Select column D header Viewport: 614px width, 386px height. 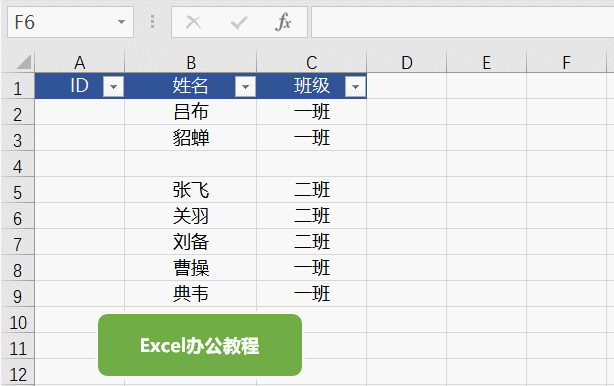click(407, 62)
